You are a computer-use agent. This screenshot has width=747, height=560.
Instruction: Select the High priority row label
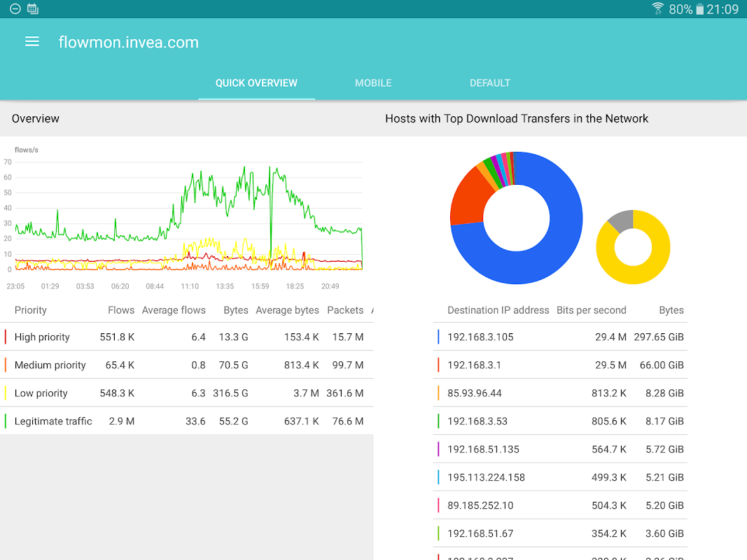point(42,337)
